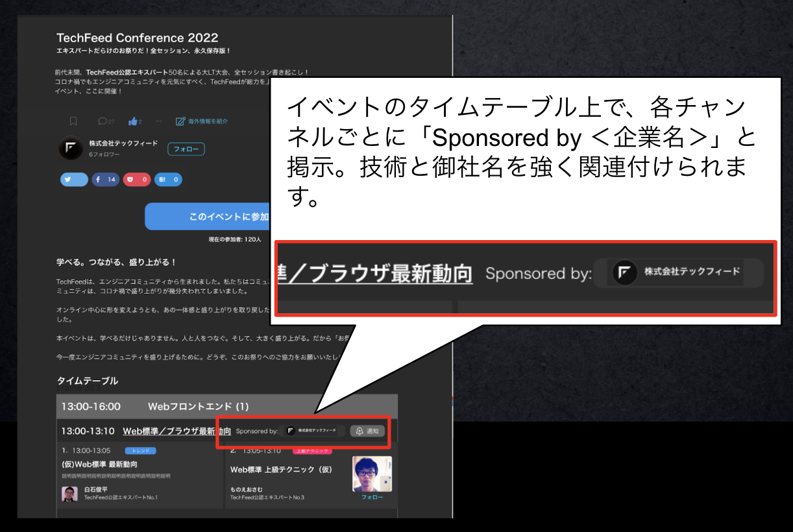793x532 pixels.
Task: Select the タイムテーブル heading
Action: 88,381
